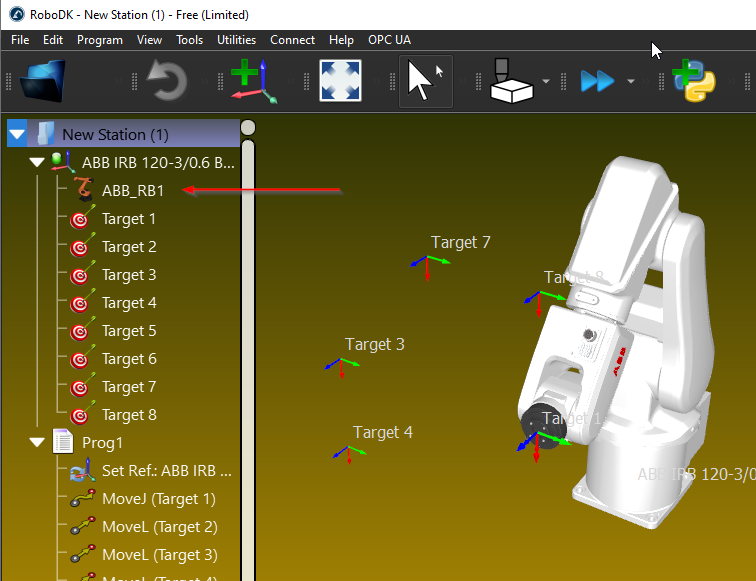Select MoveJ (Target 1) instruction
The image size is (756, 581).
pos(159,499)
